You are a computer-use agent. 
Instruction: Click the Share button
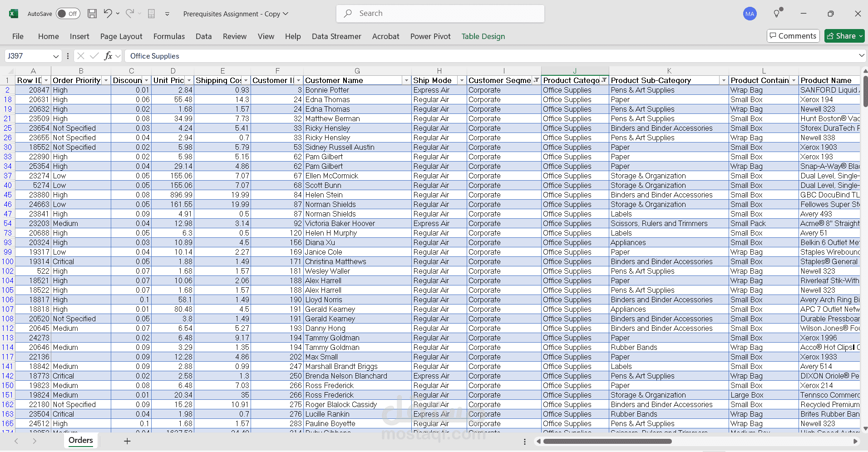click(844, 36)
